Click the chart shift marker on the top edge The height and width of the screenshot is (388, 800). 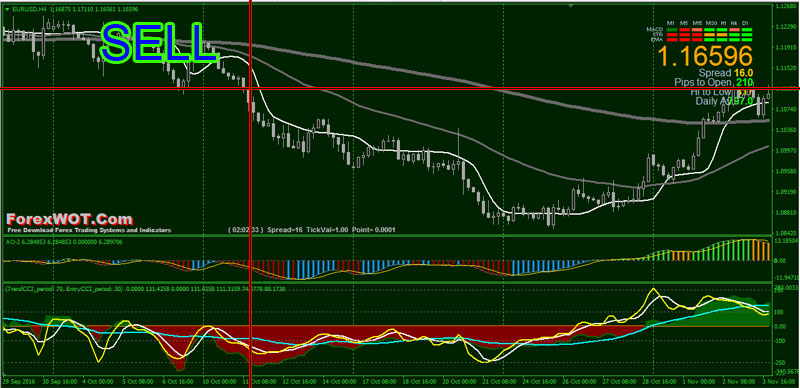pyautogui.click(x=570, y=5)
